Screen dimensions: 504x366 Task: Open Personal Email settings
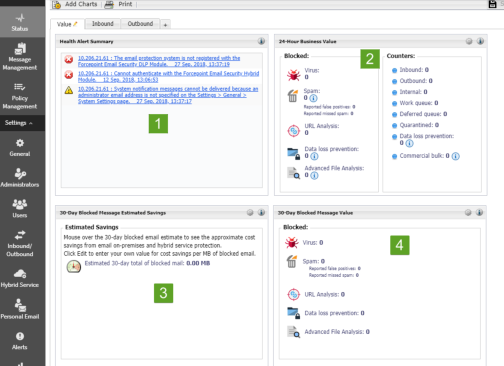tap(20, 309)
